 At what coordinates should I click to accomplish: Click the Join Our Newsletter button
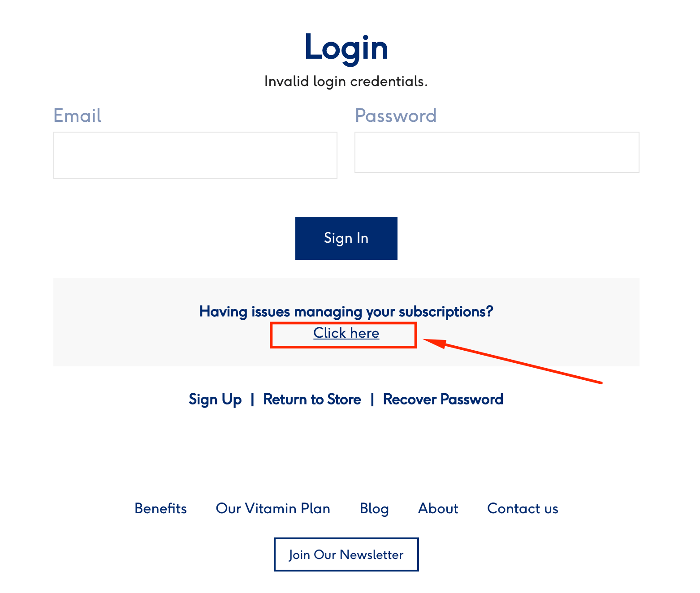(x=346, y=554)
